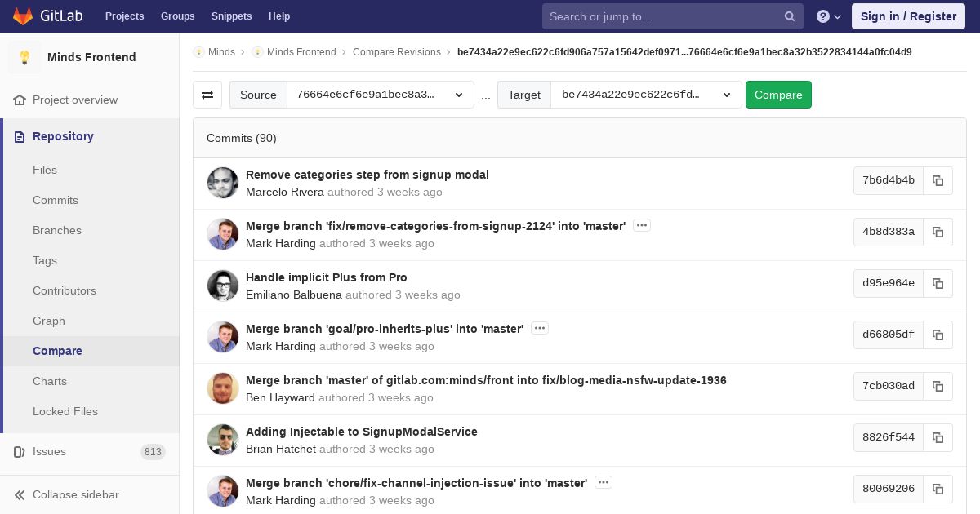This screenshot has height=514, width=980.
Task: Copy commit SHA 4b8d383a
Action: (x=938, y=232)
